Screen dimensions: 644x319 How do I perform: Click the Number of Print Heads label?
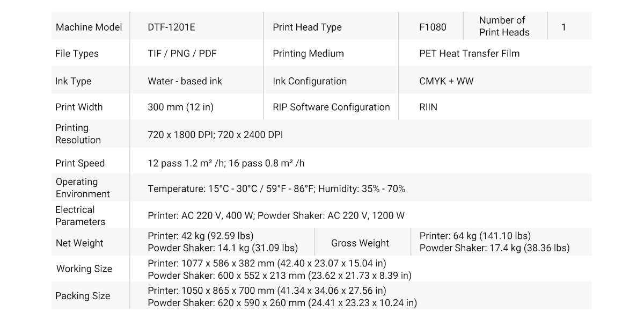tap(504, 26)
